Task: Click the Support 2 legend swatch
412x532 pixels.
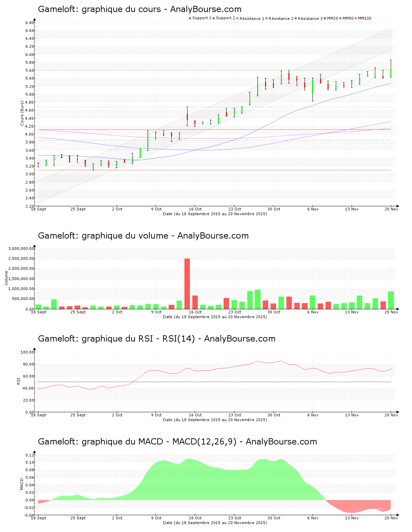Action: (x=214, y=18)
